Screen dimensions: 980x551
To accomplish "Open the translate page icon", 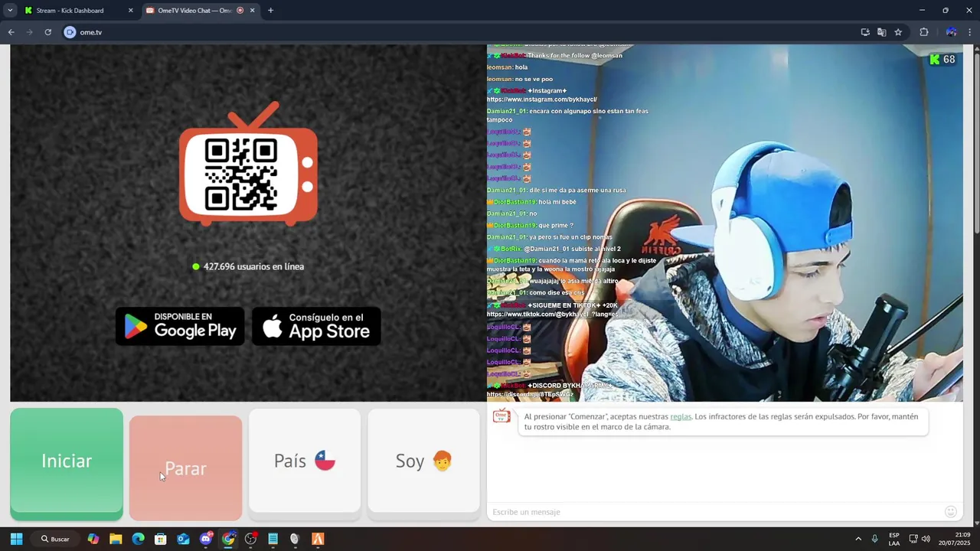I will [882, 32].
